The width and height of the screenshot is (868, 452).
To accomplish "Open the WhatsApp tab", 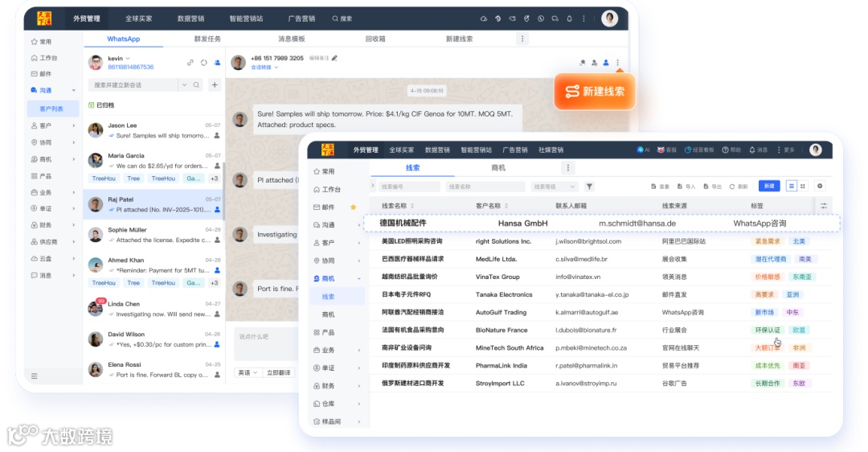I will click(124, 39).
